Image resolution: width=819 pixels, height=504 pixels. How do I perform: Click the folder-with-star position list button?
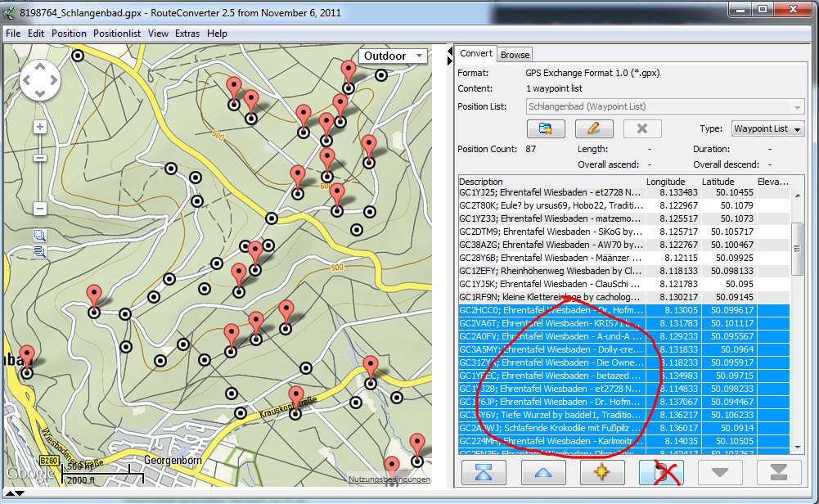tap(546, 128)
